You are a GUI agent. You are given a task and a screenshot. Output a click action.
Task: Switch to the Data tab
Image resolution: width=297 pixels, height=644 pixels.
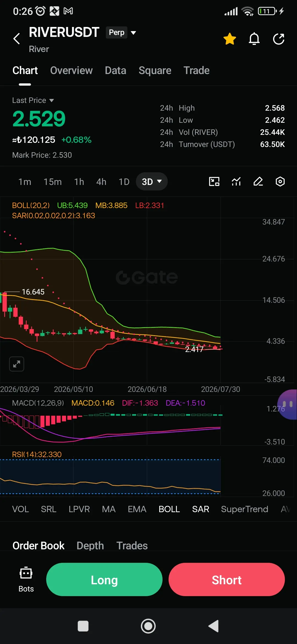(x=116, y=70)
